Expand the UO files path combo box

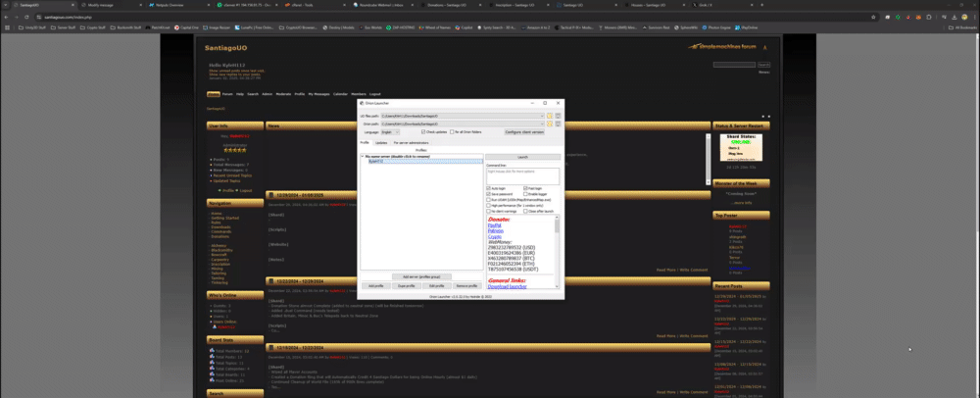pyautogui.click(x=542, y=116)
